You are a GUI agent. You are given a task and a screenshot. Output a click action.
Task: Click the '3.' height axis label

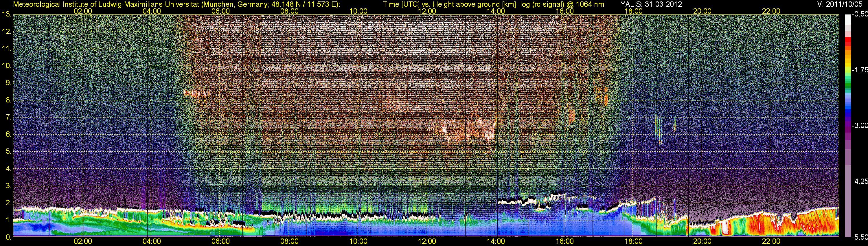(x=8, y=186)
